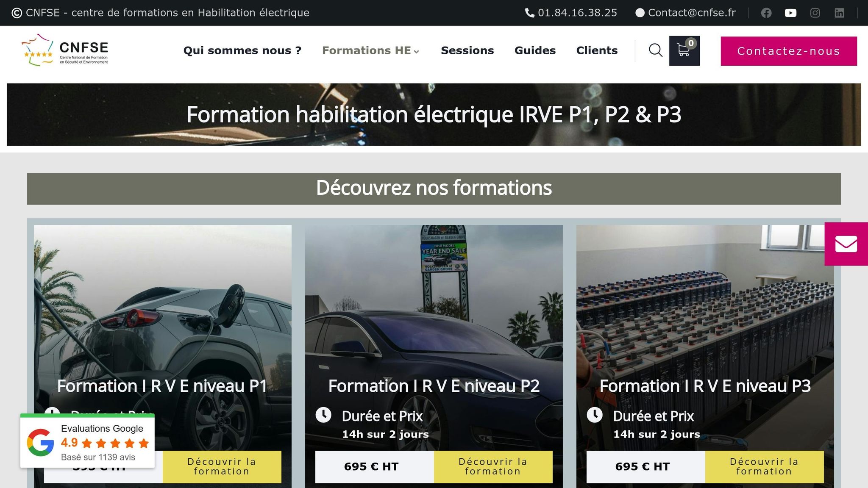Open the shopping cart icon
Image resolution: width=868 pixels, height=488 pixels.
(x=684, y=51)
